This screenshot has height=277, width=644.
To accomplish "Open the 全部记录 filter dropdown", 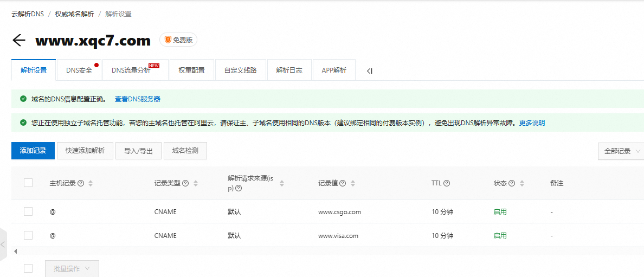I will [621, 151].
